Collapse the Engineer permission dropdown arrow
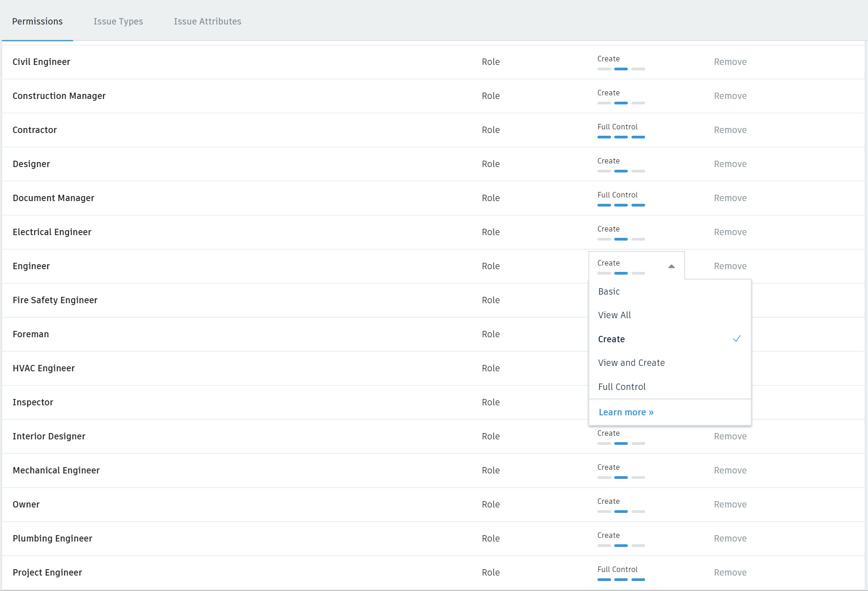Image resolution: width=868 pixels, height=591 pixels. pos(672,266)
